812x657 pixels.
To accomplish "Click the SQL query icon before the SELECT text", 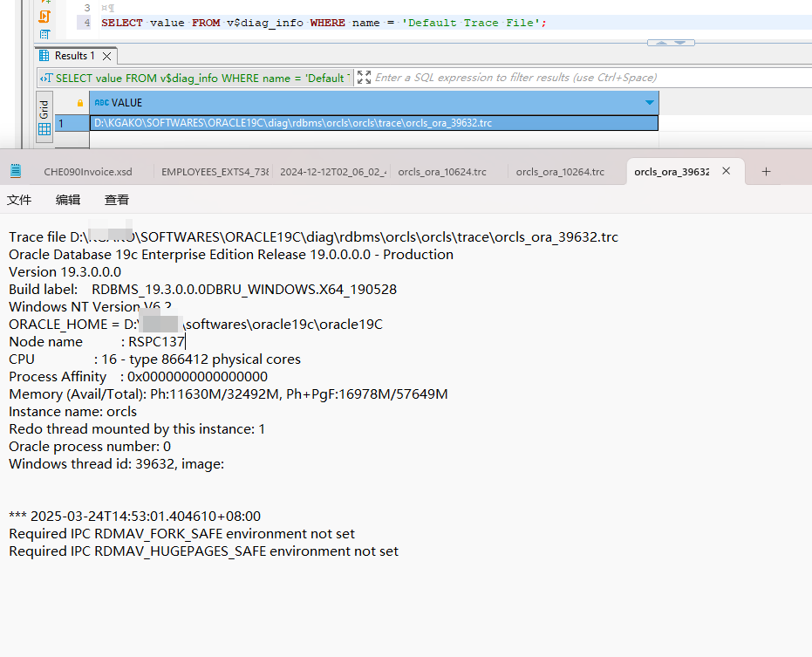I will 46,79.
